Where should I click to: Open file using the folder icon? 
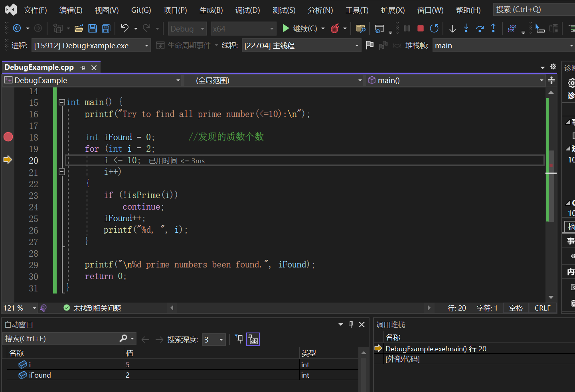(x=79, y=28)
